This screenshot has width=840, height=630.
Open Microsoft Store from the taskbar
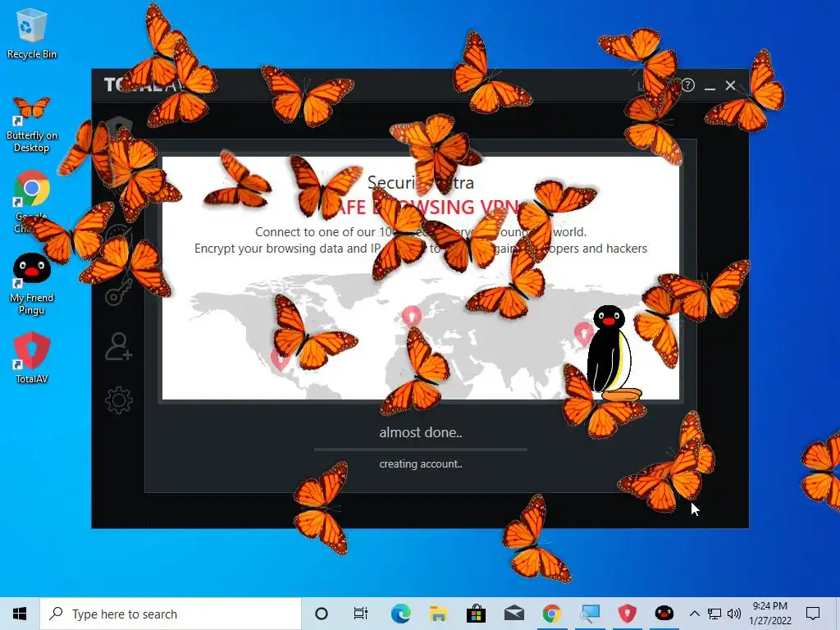pyautogui.click(x=476, y=614)
